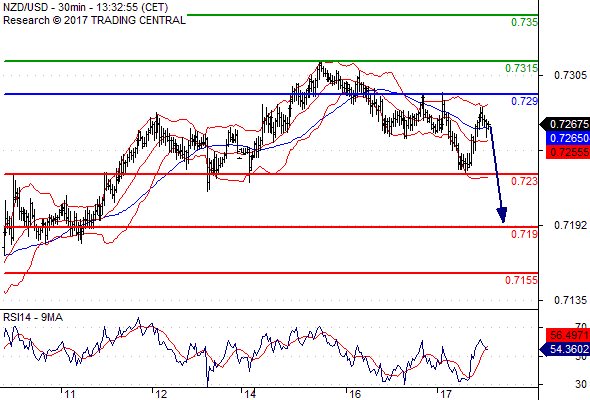The image size is (590, 400).
Task: Click the 0.7305 price axis value
Action: click(570, 75)
